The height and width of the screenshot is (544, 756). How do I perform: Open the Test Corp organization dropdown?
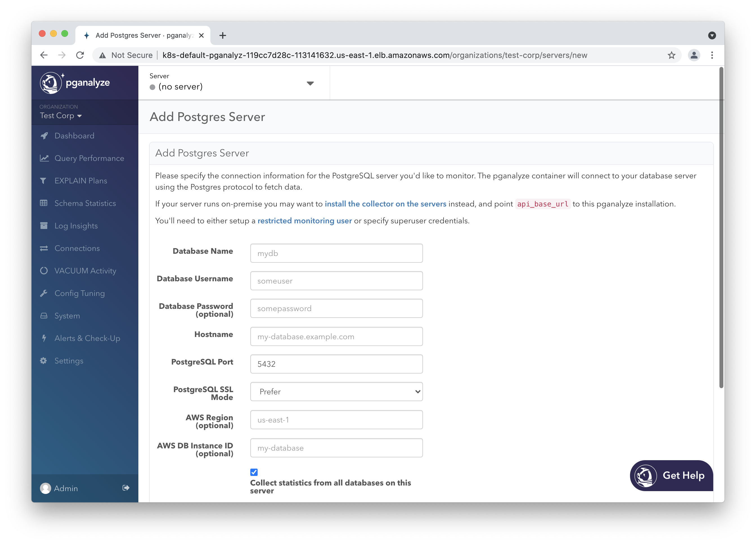coord(61,116)
